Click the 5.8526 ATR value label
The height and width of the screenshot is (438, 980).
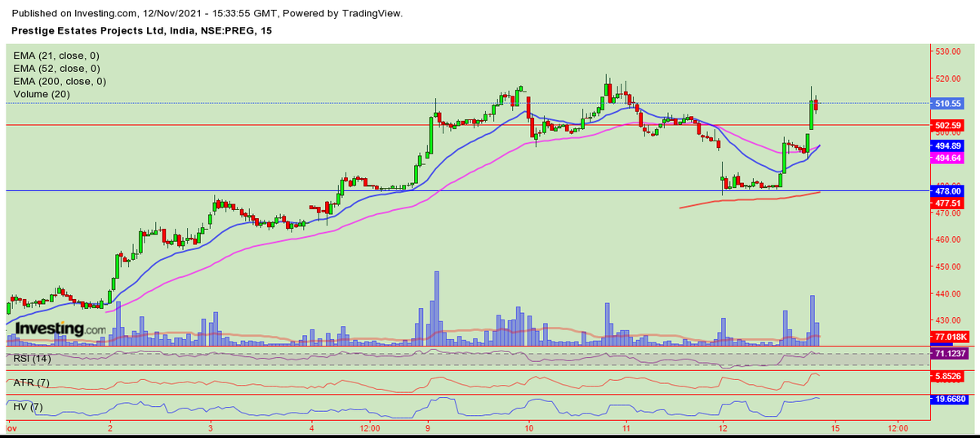pos(947,375)
